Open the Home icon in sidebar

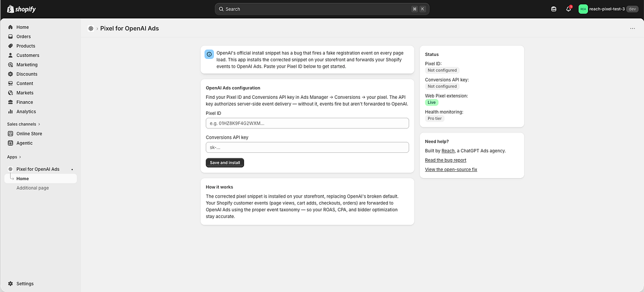tap(10, 27)
